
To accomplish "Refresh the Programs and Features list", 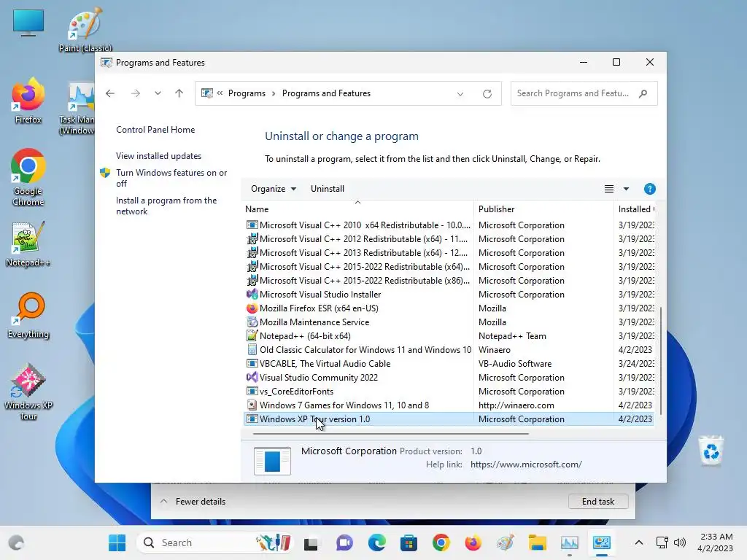I will (x=487, y=94).
